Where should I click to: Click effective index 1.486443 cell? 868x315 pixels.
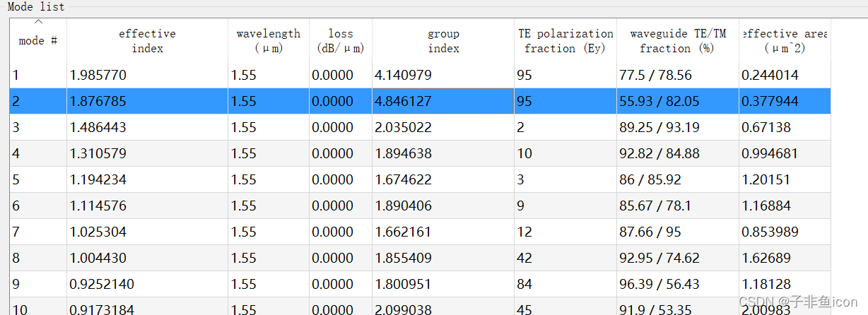[147, 127]
